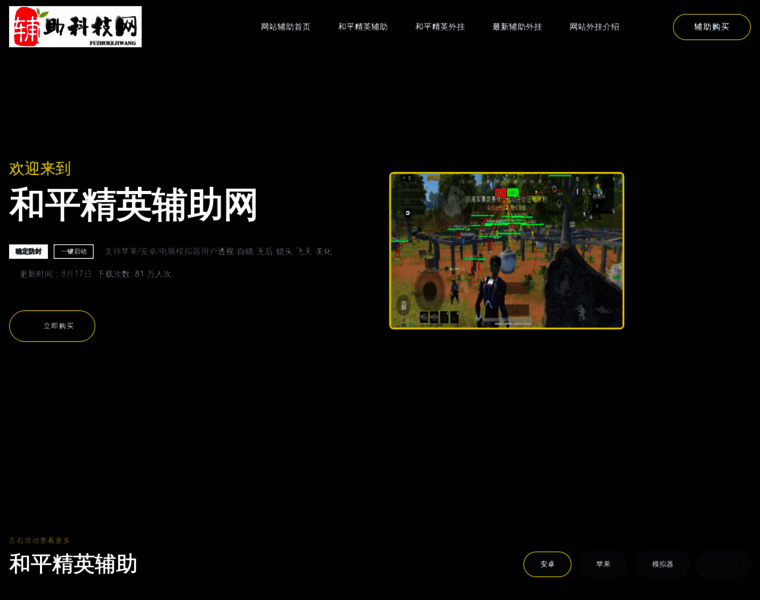Switch to the 安卓 tab
760x600 pixels.
click(547, 564)
